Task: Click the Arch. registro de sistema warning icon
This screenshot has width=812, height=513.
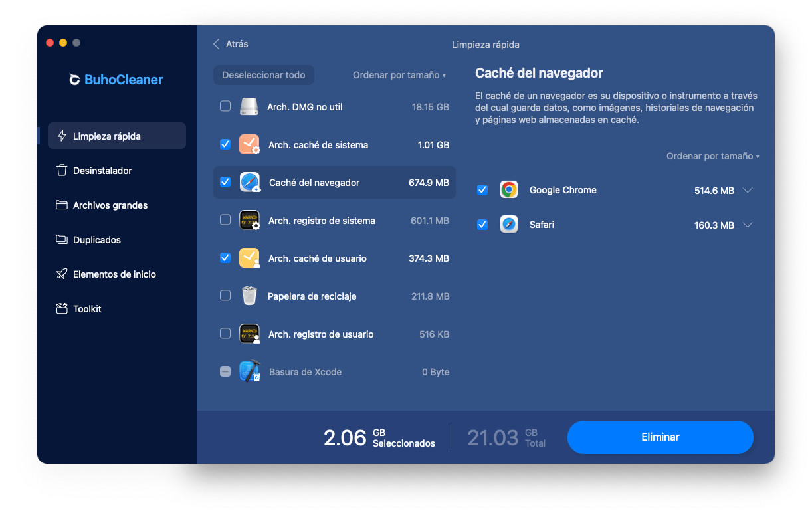Action: pos(249,220)
